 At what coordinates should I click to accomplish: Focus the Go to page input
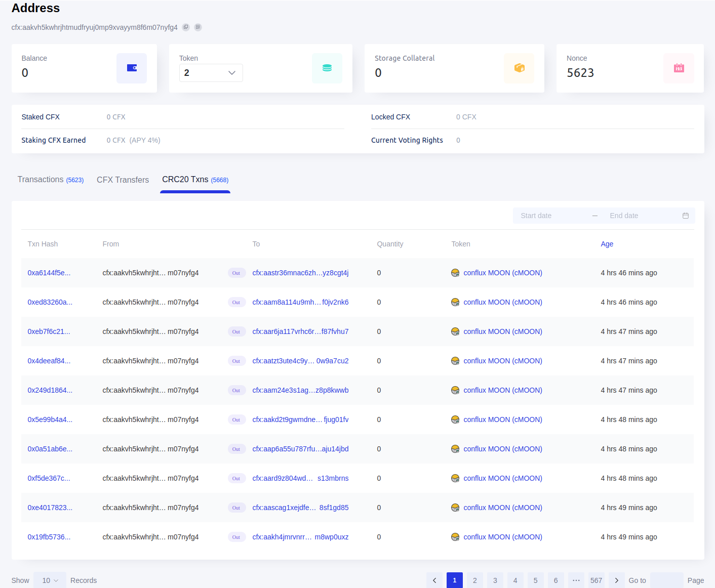(x=667, y=580)
